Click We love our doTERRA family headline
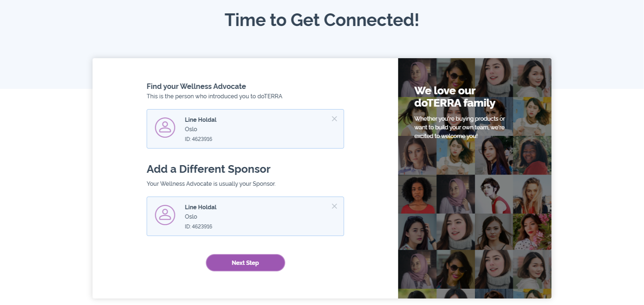The image size is (644, 305). pos(455,97)
